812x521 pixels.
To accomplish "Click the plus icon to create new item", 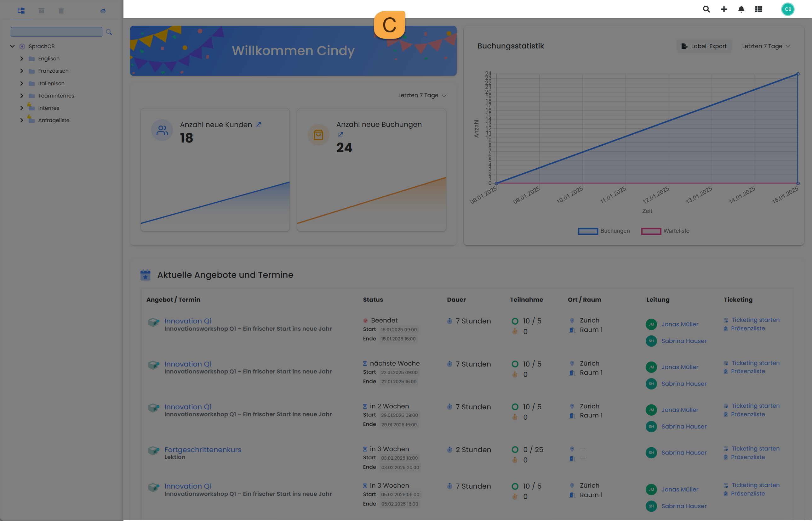I will coord(723,9).
